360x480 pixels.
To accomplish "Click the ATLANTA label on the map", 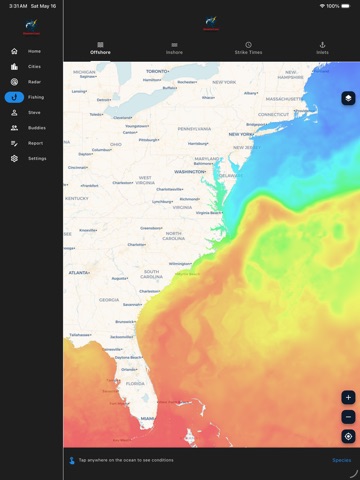I will coord(79,273).
